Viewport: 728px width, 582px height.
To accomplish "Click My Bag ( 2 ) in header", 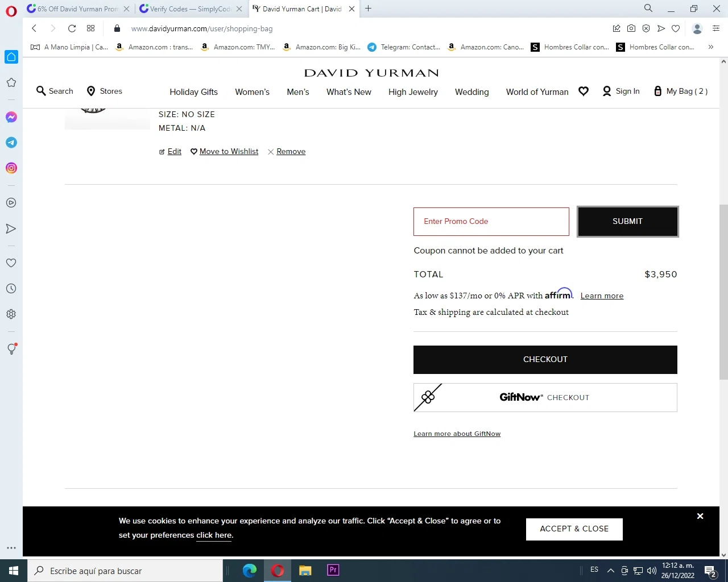I will coord(681,91).
